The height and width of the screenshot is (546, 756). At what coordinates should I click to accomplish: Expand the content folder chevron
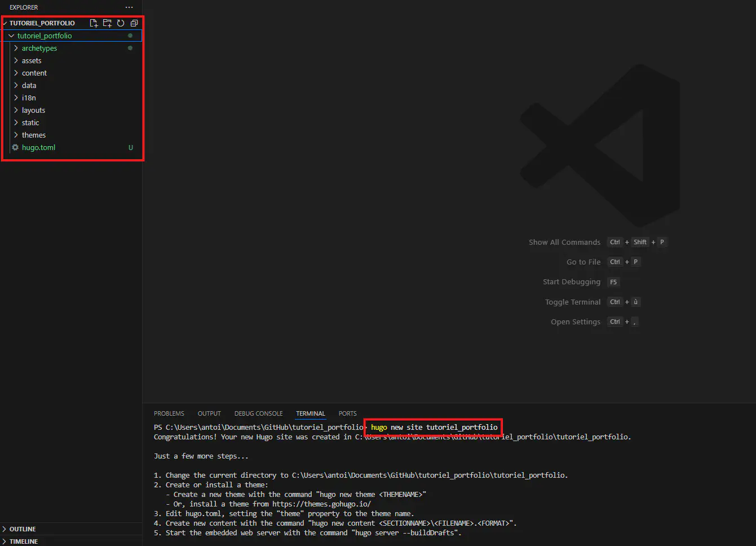pyautogui.click(x=16, y=73)
